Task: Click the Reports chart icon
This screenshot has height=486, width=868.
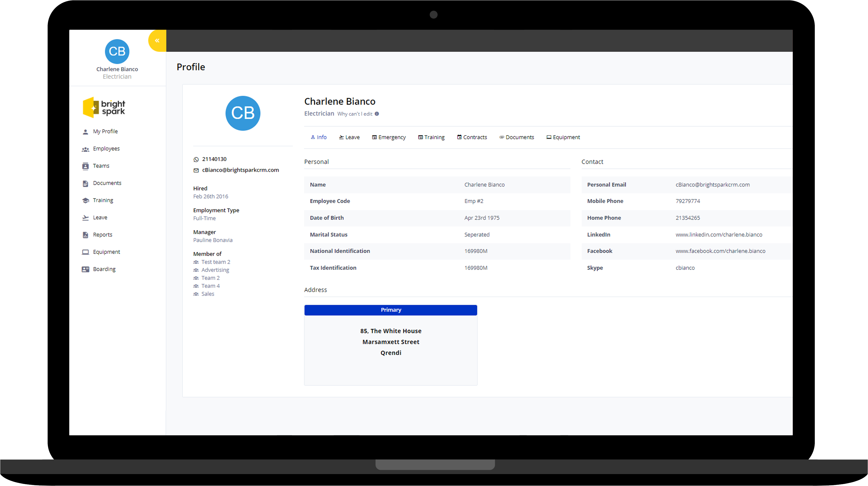Action: pos(85,235)
